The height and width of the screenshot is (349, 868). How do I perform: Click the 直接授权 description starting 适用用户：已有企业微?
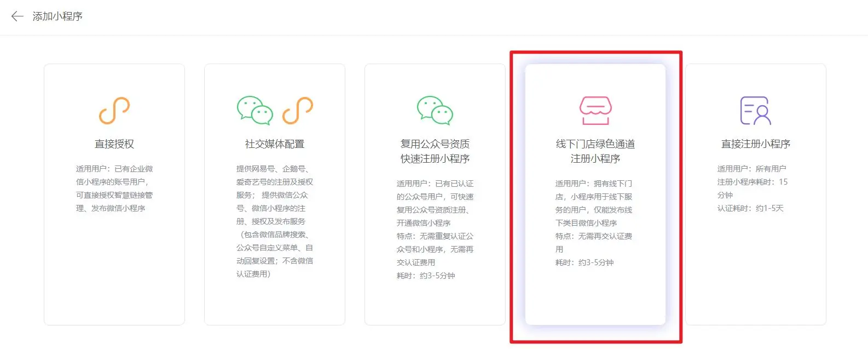coord(114,188)
